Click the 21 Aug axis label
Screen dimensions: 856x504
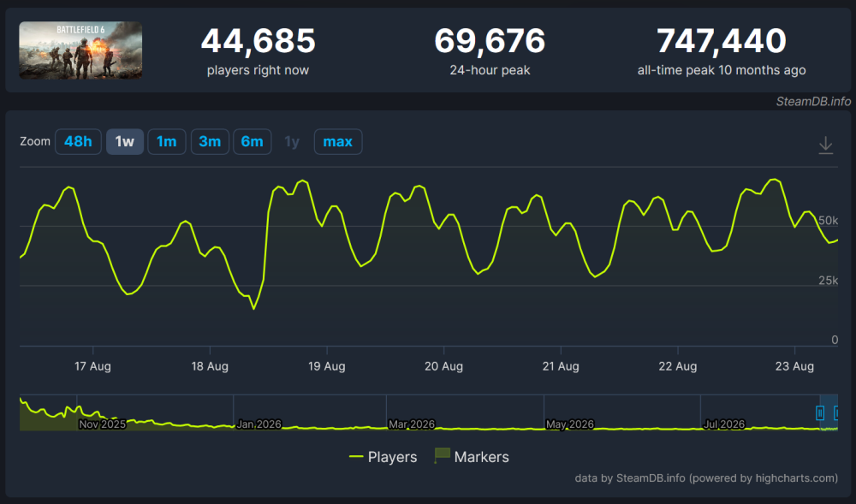pyautogui.click(x=561, y=366)
